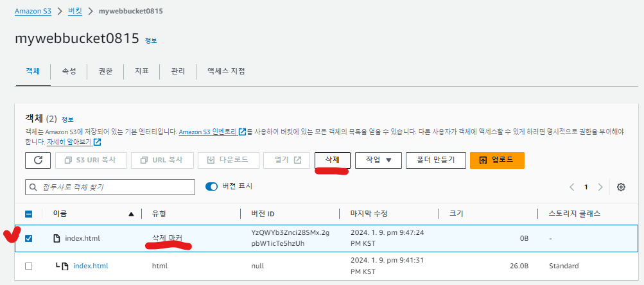The image size is (644, 285).
Task: Click the orange 업로드 button
Action: coord(497,160)
